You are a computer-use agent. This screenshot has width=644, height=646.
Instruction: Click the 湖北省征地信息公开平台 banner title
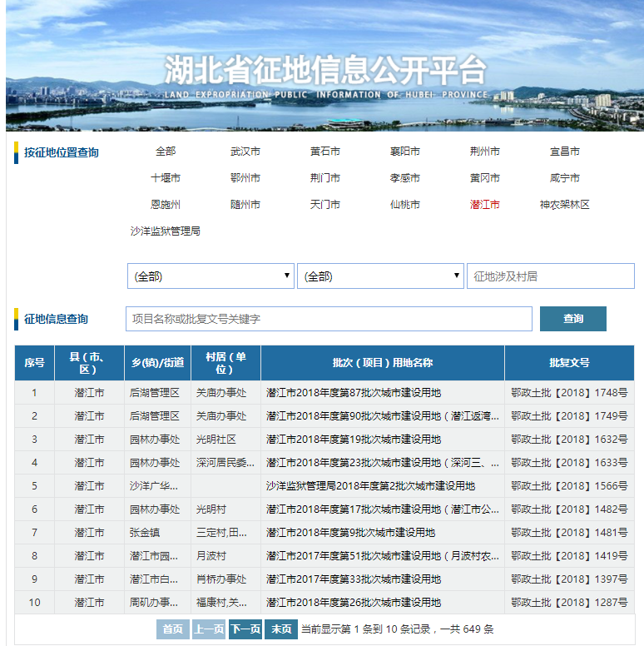coord(324,70)
